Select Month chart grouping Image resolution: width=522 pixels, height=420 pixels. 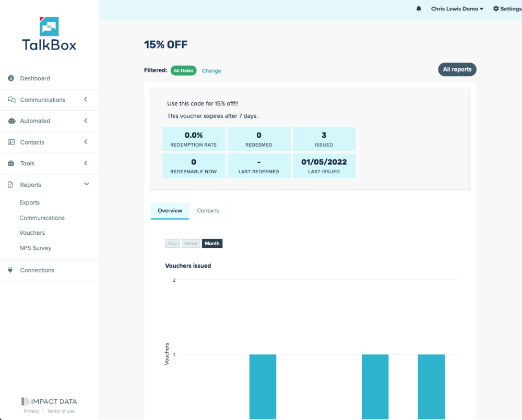(212, 244)
